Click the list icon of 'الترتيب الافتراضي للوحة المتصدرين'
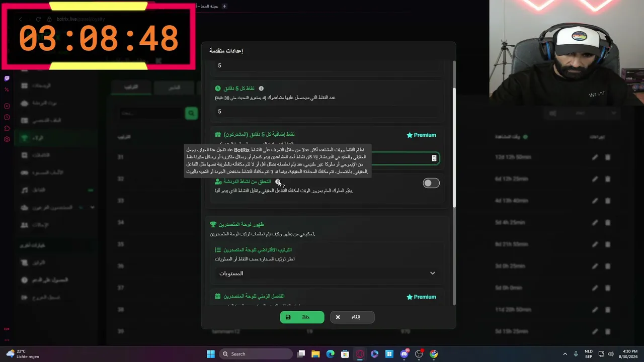644x362 pixels. click(x=218, y=250)
